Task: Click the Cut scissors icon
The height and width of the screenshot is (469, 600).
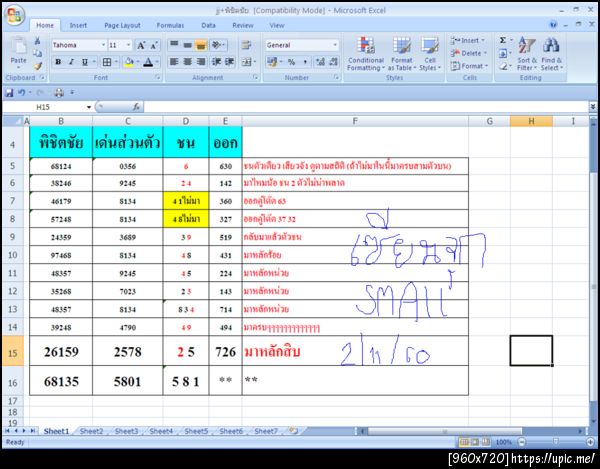Action: tap(38, 41)
